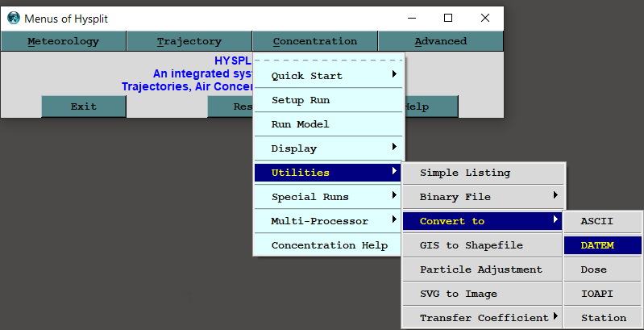Open the Concentration menu
This screenshot has width=644, height=330.
314,41
